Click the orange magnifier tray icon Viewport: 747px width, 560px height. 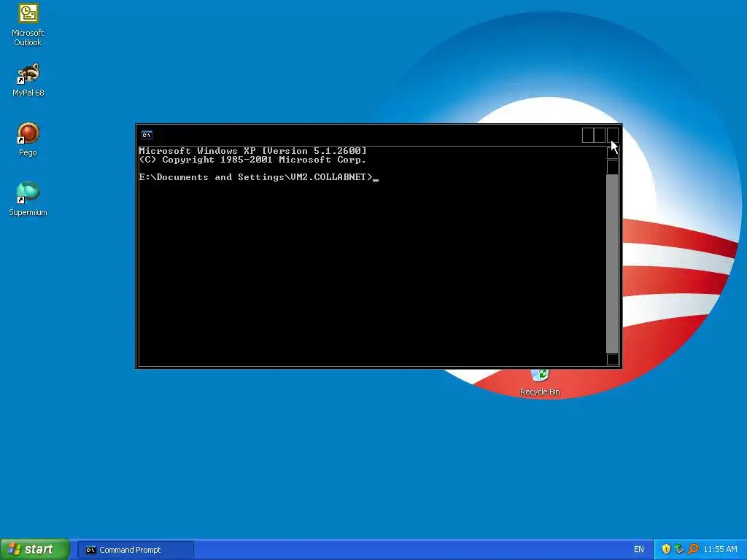click(693, 549)
